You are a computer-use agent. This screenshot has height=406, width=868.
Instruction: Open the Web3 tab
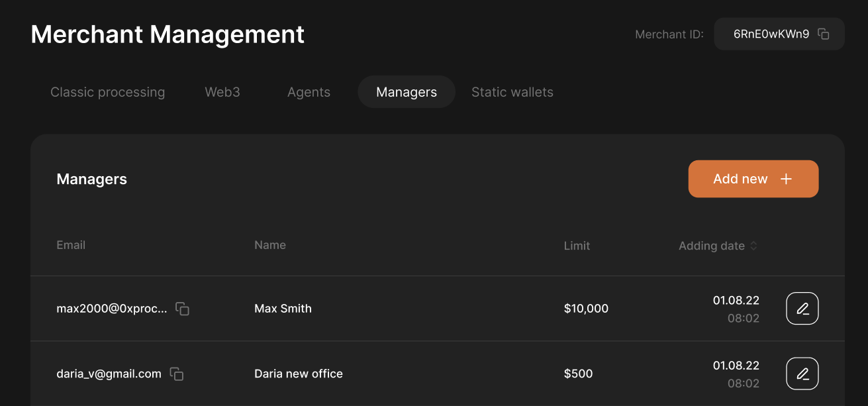(x=222, y=92)
